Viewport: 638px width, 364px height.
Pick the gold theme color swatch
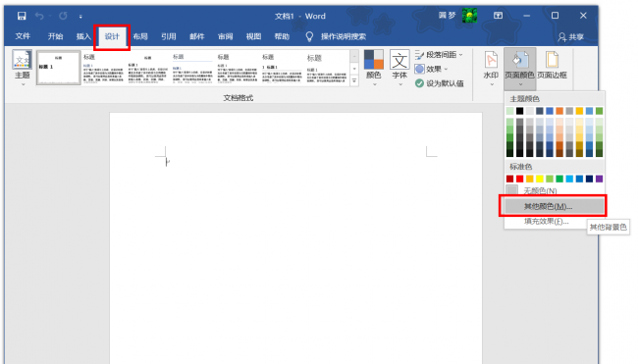pyautogui.click(x=579, y=111)
